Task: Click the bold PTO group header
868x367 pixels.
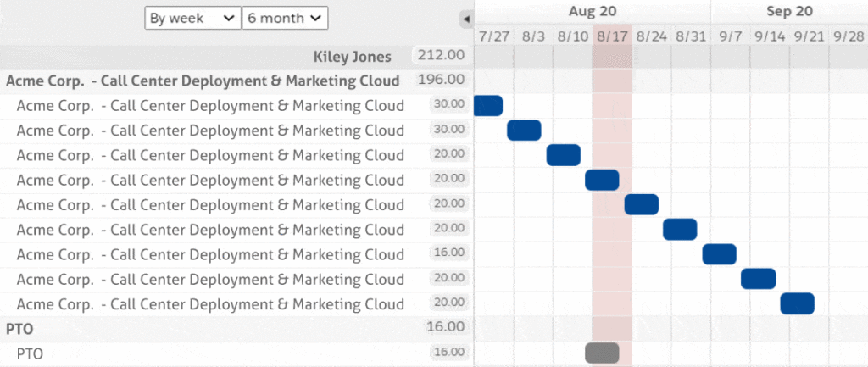Action: (19, 326)
